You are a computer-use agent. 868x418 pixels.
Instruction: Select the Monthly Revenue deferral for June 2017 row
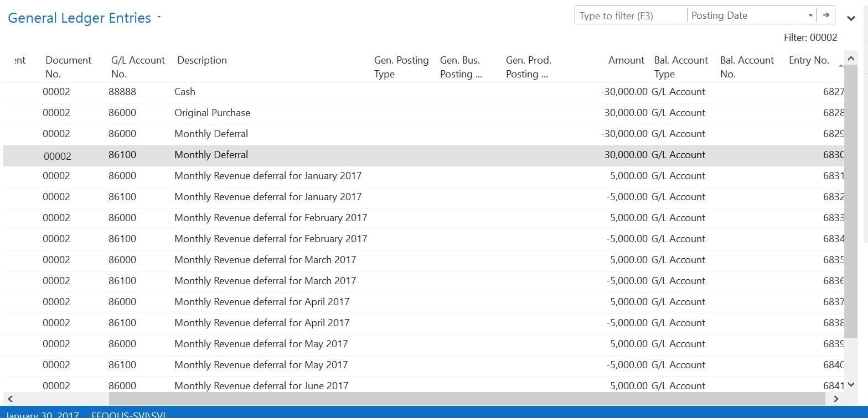click(423, 385)
